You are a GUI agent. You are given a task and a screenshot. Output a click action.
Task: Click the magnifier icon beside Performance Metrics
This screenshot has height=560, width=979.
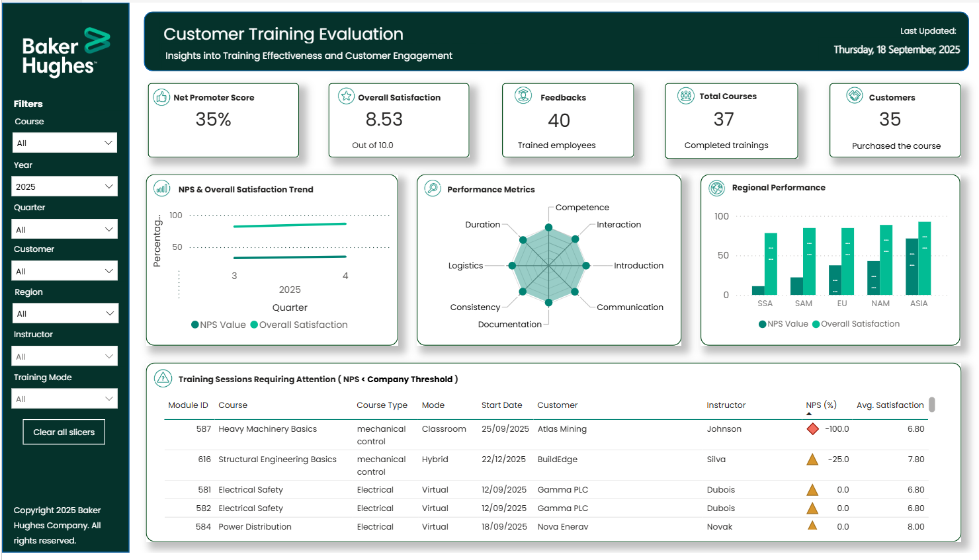(x=433, y=188)
